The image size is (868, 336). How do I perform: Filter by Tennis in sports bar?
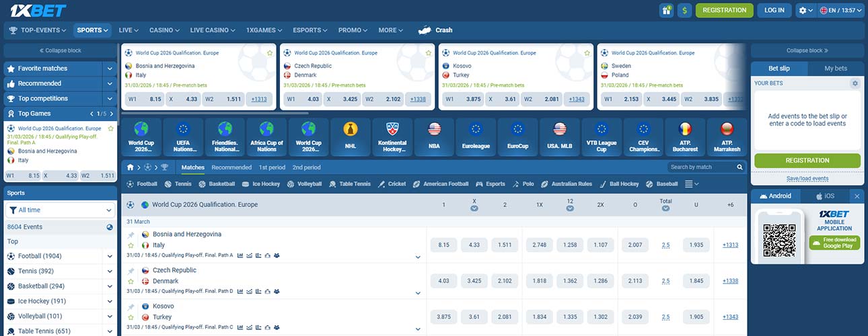[178, 183]
